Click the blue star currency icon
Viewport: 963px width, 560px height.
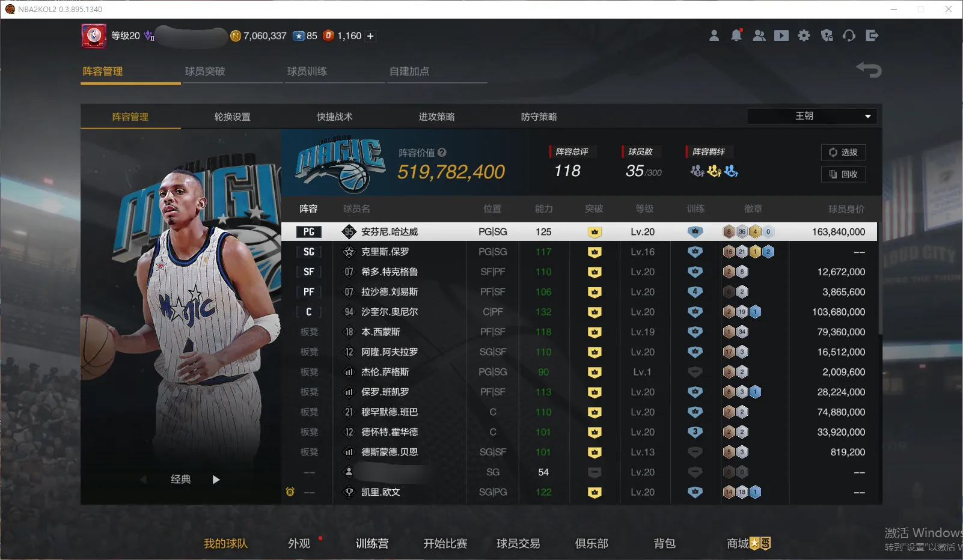(299, 36)
